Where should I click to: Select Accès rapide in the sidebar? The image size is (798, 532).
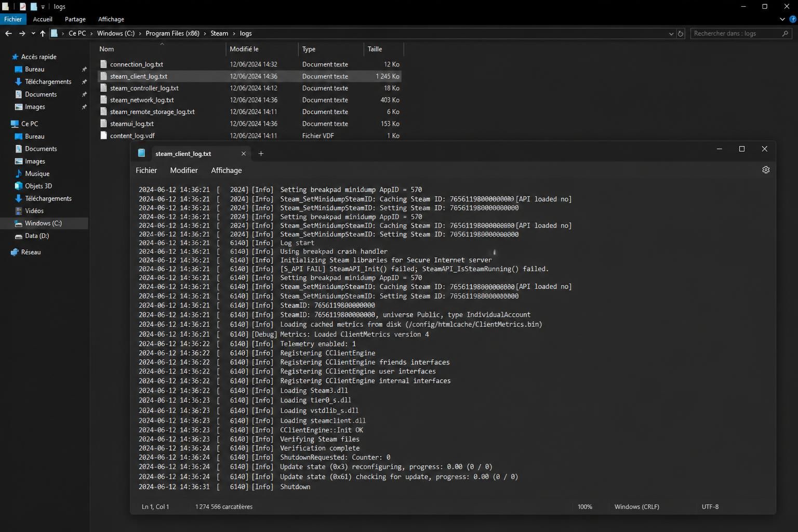pos(38,57)
